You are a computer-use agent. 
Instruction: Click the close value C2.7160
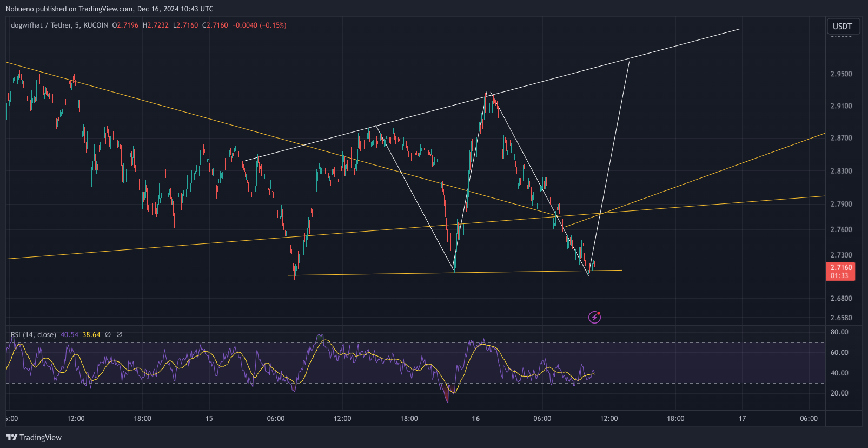coord(215,25)
